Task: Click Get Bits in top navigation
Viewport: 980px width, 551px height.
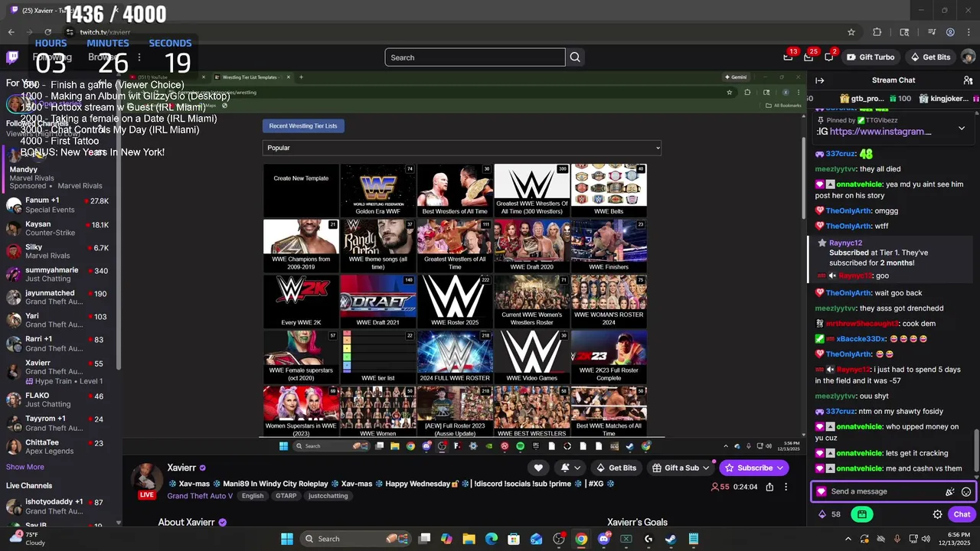Action: click(930, 57)
